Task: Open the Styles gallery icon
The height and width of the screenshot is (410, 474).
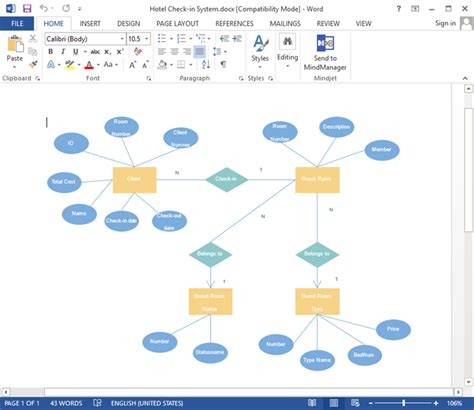Action: 261,43
